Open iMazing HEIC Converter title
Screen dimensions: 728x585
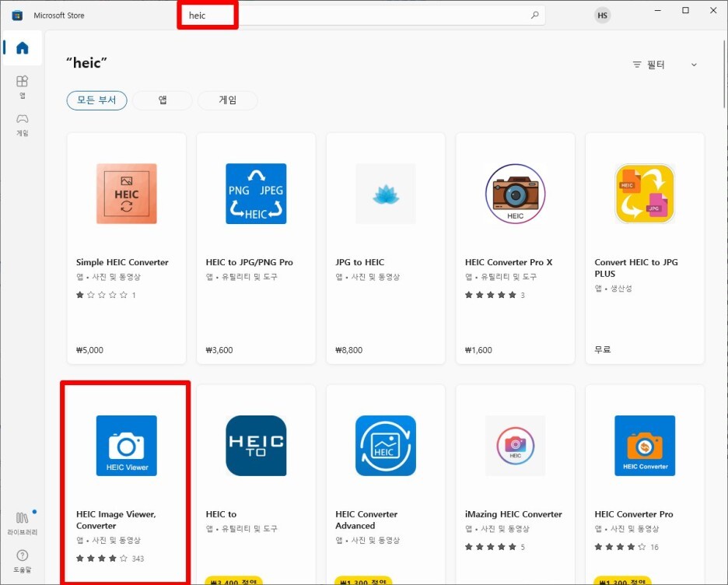coord(513,514)
